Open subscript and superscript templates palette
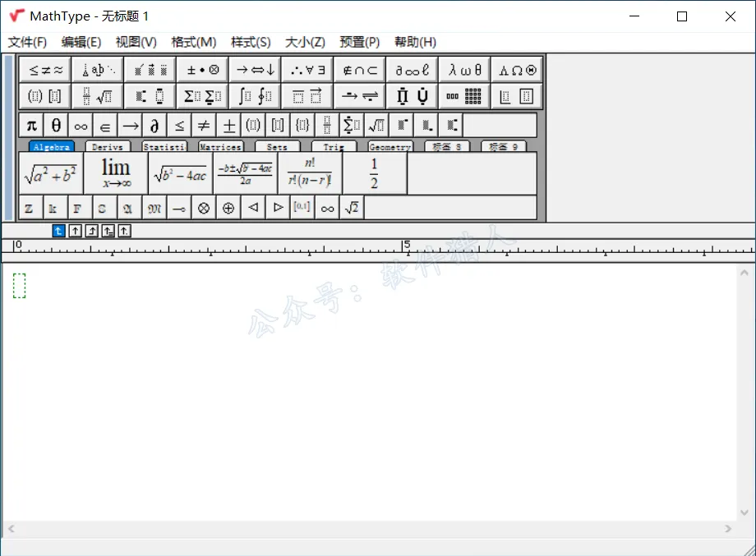Screen dimensions: 756x556 coord(150,96)
